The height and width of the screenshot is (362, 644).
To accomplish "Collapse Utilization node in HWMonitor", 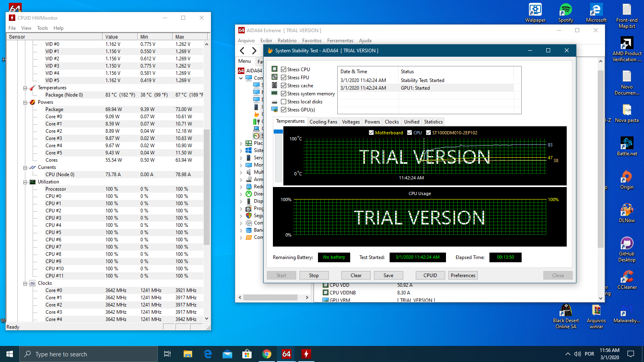I will coord(25,182).
